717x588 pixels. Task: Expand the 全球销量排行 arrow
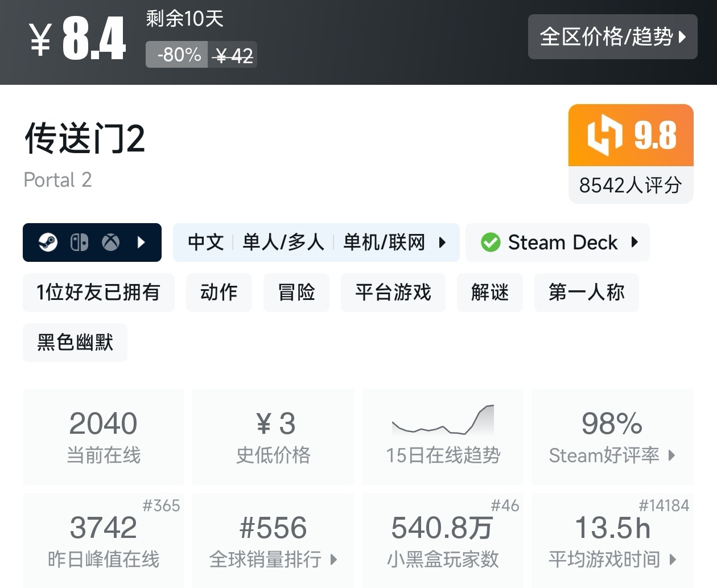[334, 560]
